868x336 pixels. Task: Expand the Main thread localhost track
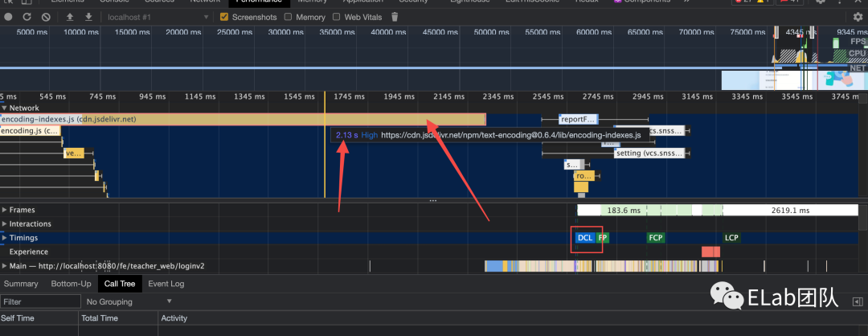click(x=5, y=266)
